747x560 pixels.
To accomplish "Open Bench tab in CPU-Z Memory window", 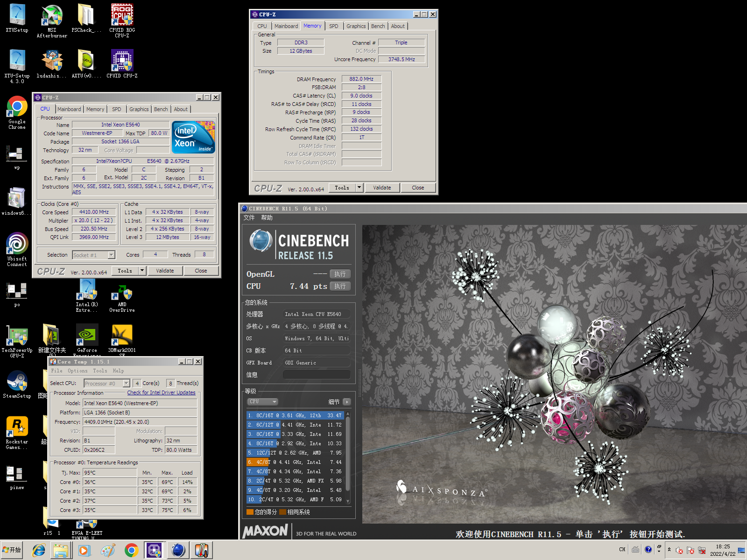I will click(378, 26).
